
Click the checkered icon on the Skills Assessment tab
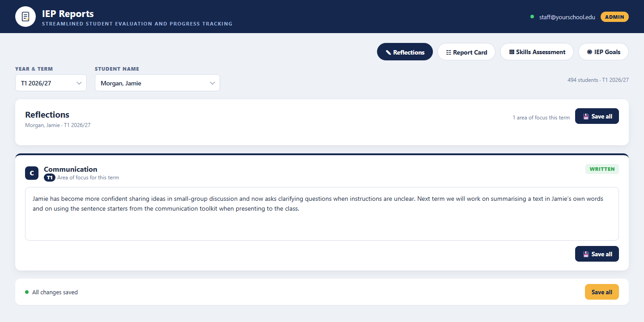pos(512,52)
